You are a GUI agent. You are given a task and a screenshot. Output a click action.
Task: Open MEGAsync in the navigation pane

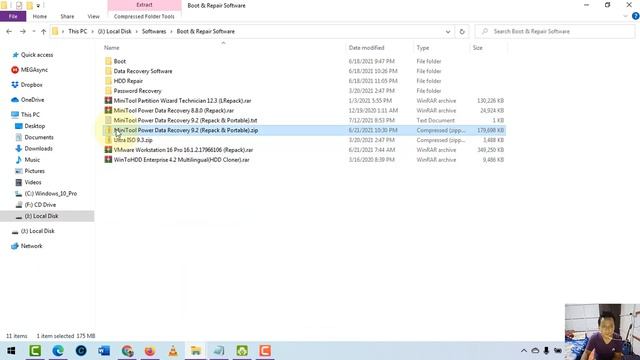point(34,70)
